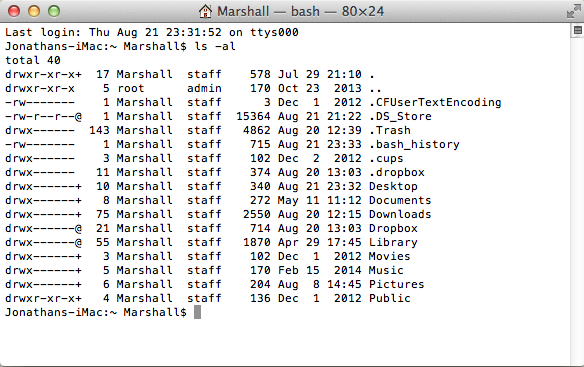The image size is (584, 367).
Task: Click the Desktop directory name
Action: pos(393,186)
